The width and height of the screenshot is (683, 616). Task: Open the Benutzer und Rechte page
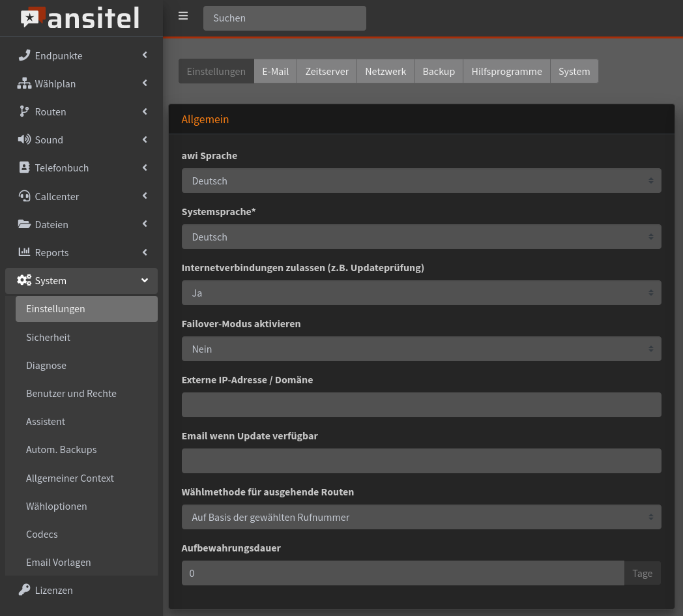click(71, 394)
